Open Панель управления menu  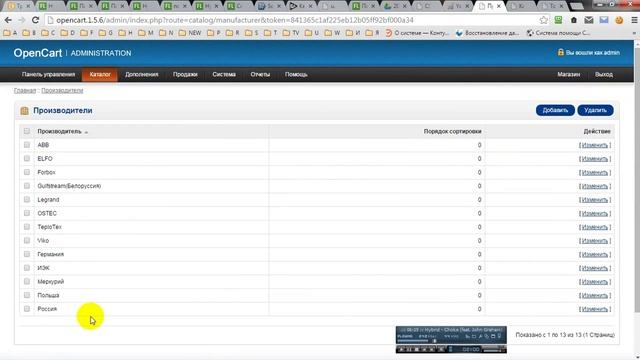click(x=49, y=74)
